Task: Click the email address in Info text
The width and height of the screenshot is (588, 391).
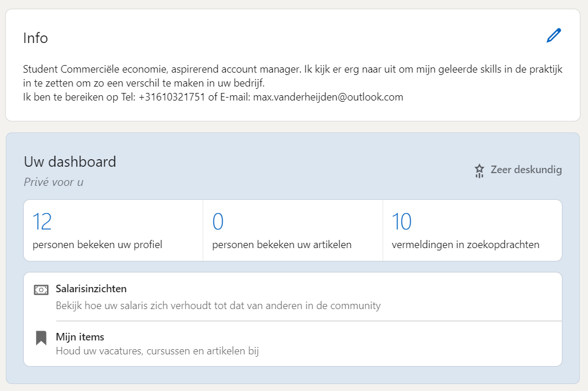Action: pos(328,97)
